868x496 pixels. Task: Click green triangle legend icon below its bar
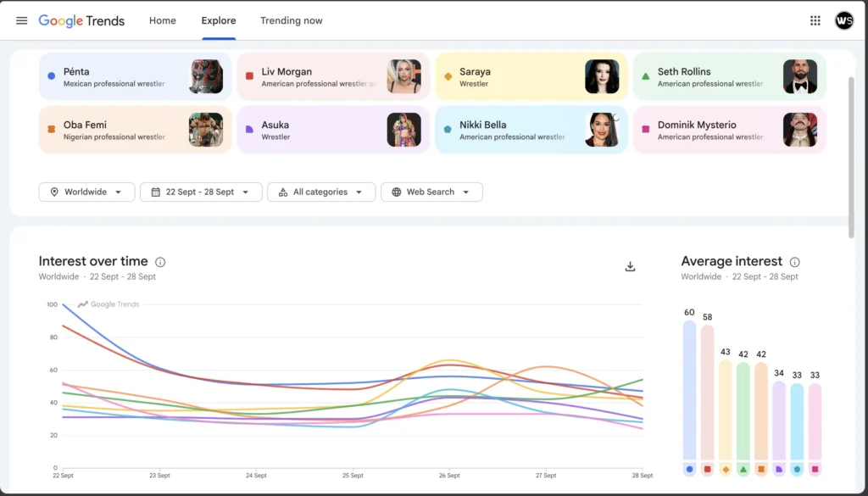click(743, 470)
